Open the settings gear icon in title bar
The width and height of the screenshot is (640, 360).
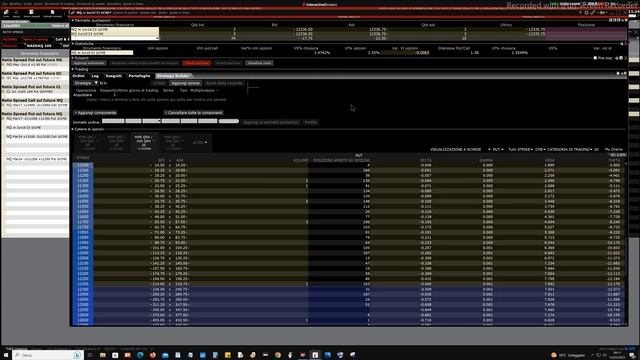[587, 13]
